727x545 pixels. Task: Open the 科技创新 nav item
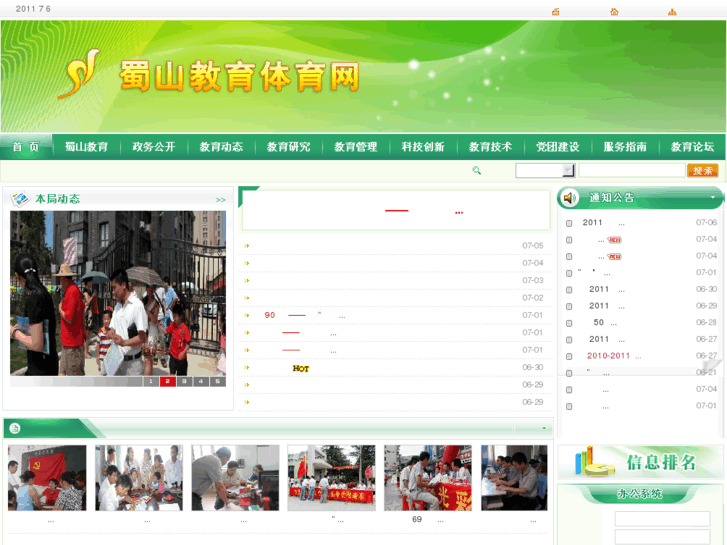point(423,147)
